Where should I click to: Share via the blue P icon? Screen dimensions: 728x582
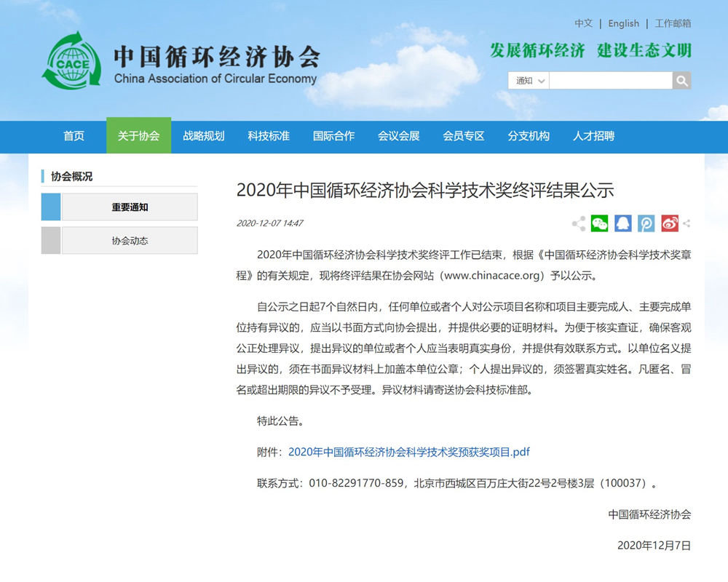pos(646,223)
